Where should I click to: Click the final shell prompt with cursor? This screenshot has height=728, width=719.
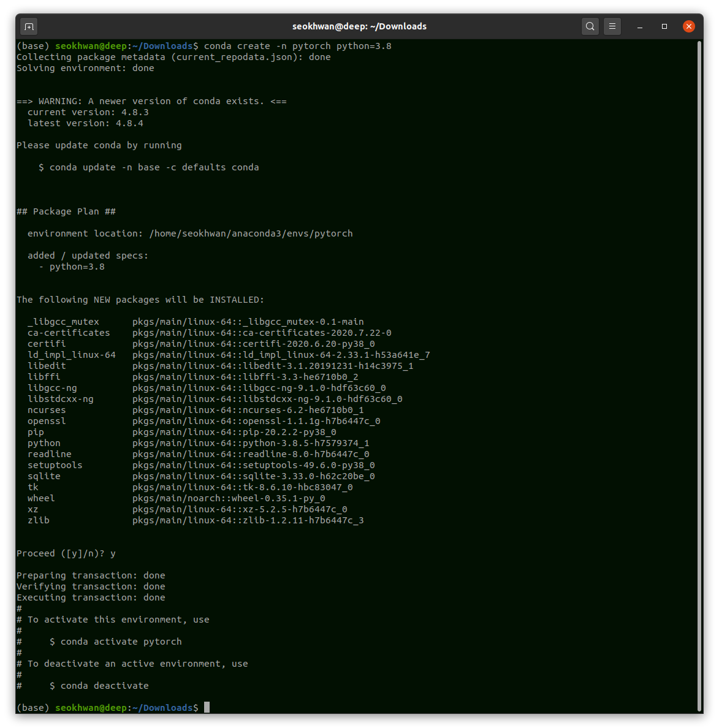click(113, 708)
